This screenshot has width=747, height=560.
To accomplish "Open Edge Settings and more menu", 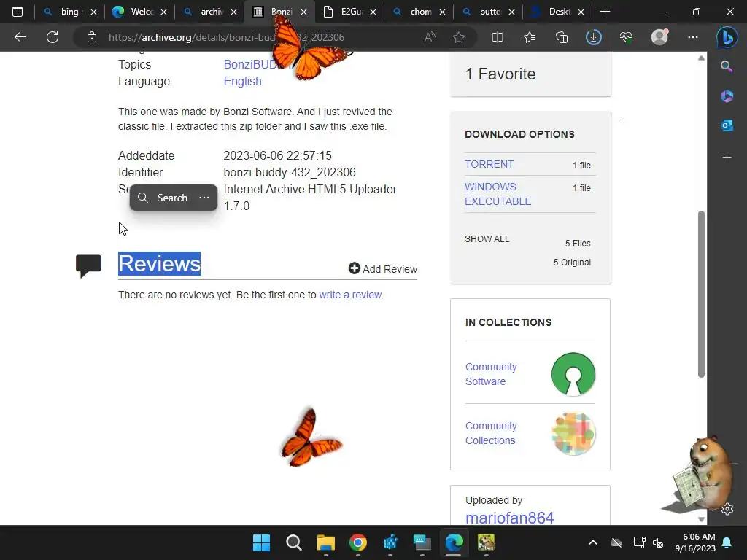I will [x=693, y=37].
